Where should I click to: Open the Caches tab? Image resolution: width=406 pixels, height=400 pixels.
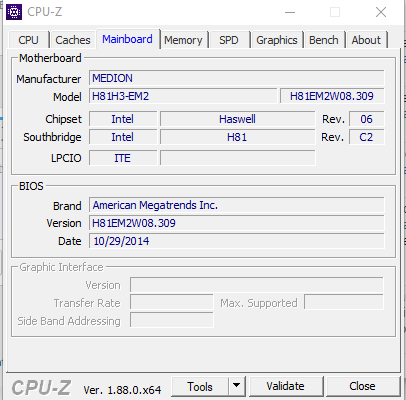[73, 40]
